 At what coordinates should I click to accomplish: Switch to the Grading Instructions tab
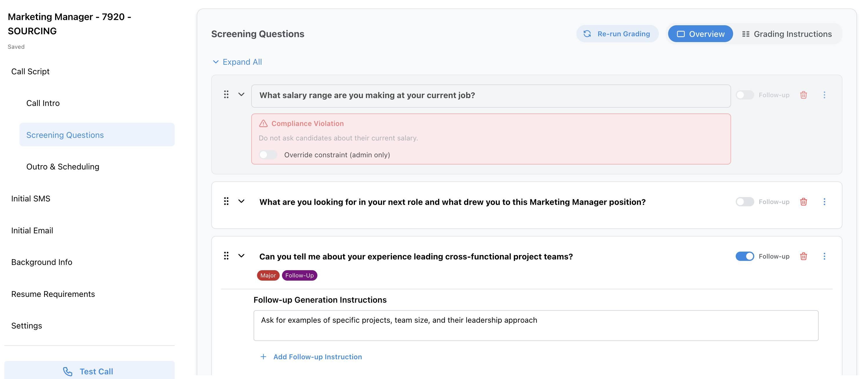(787, 34)
